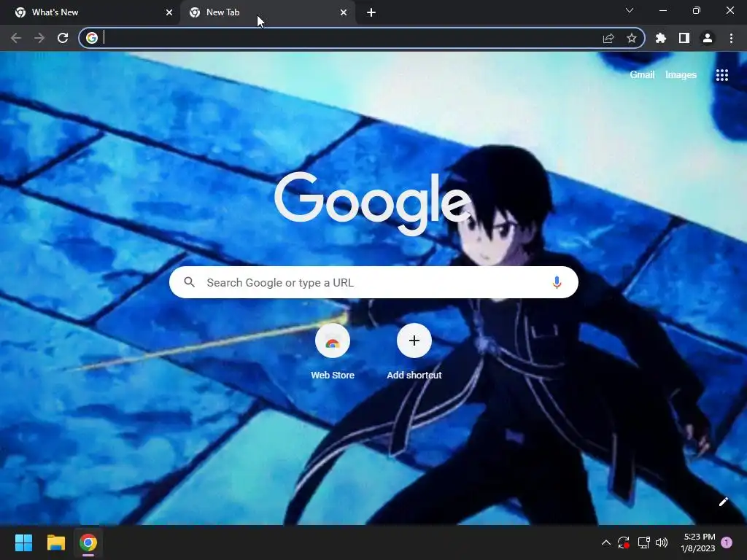
Task: Switch to the What's New tab
Action: pos(89,12)
